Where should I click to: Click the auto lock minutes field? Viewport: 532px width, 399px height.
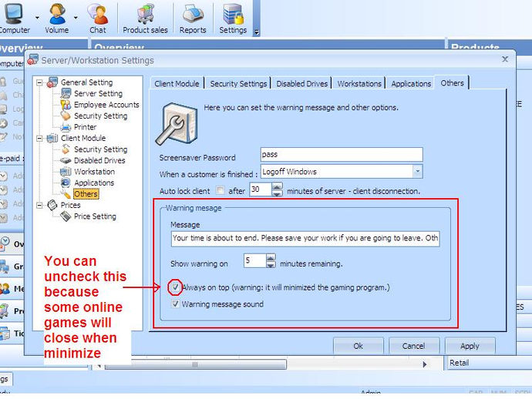coord(261,189)
